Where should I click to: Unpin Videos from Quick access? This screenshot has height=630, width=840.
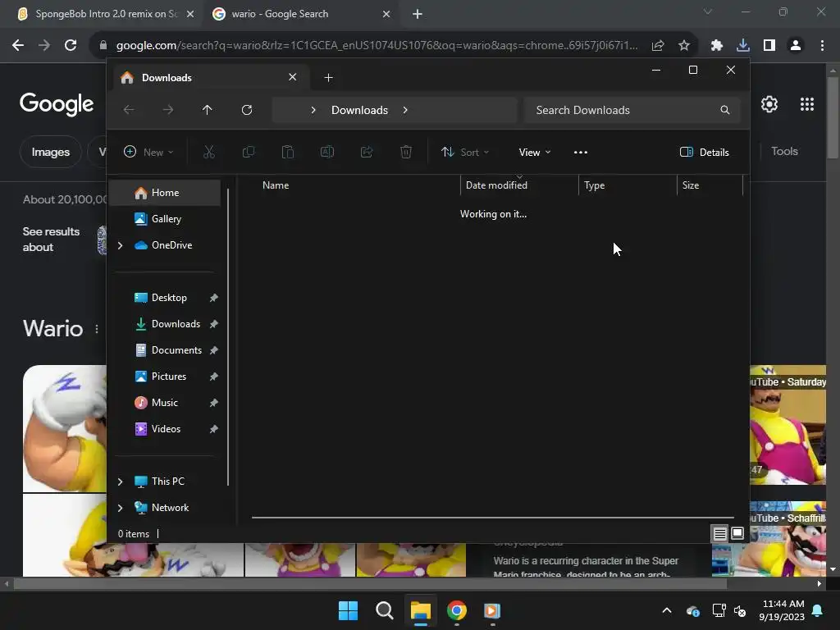(x=214, y=429)
